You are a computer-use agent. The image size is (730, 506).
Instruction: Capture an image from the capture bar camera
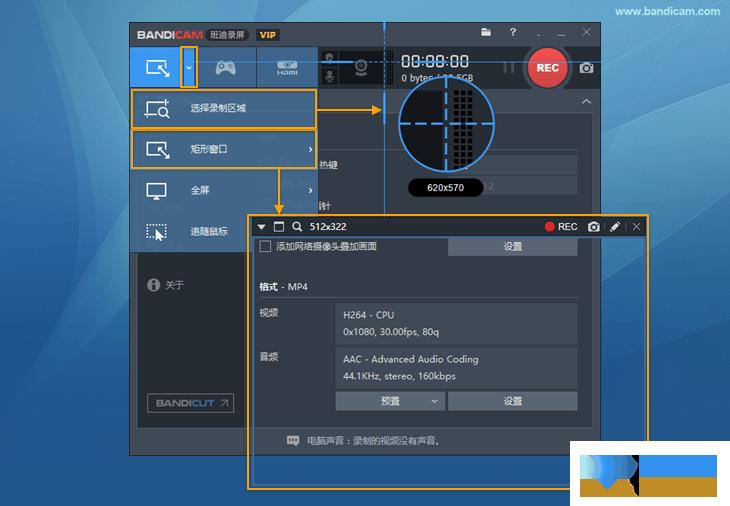pyautogui.click(x=594, y=227)
